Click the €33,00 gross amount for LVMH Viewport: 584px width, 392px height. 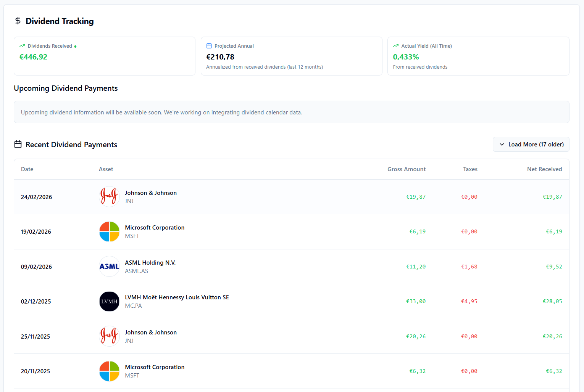click(x=416, y=301)
